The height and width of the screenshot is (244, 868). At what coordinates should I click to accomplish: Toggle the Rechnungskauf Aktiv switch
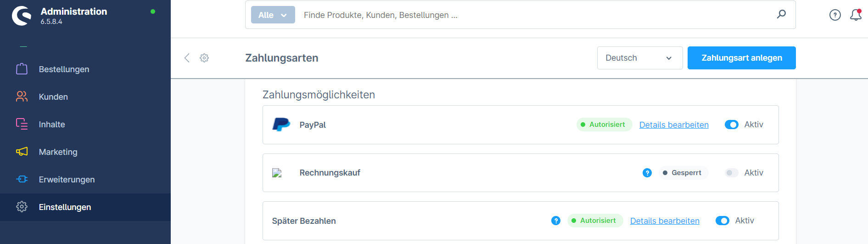coord(732,173)
